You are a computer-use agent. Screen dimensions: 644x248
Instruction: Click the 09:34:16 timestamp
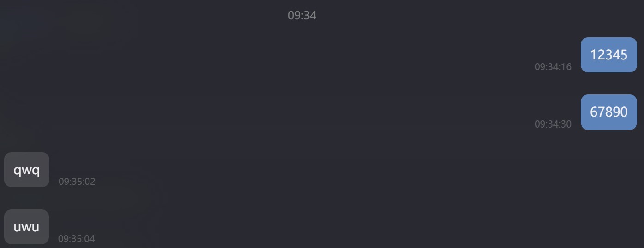tap(553, 67)
